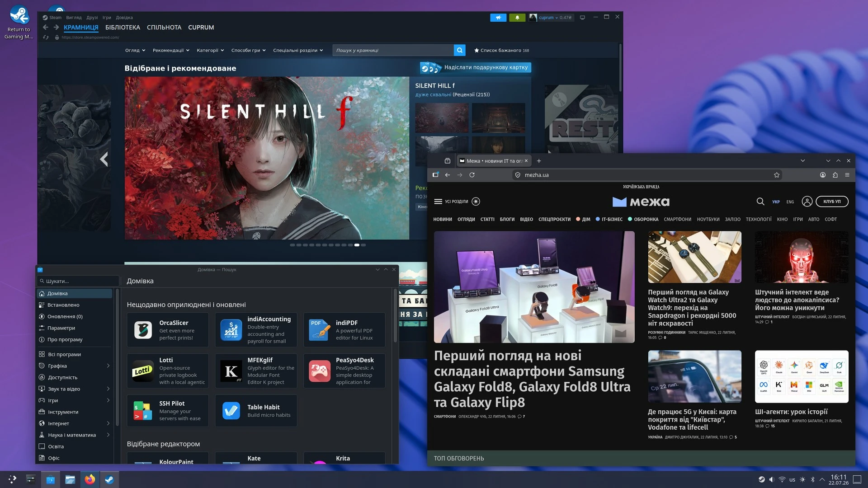868x488 pixels.
Task: Toggle Firefox sidebar button
Action: click(435, 175)
